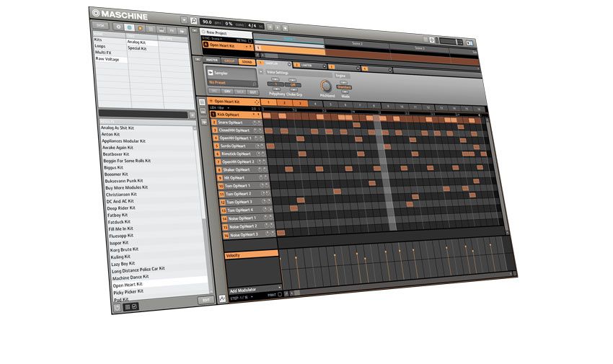Image resolution: width=613 pixels, height=364 pixels.
Task: Click the Sampler module icon
Action: tap(211, 73)
